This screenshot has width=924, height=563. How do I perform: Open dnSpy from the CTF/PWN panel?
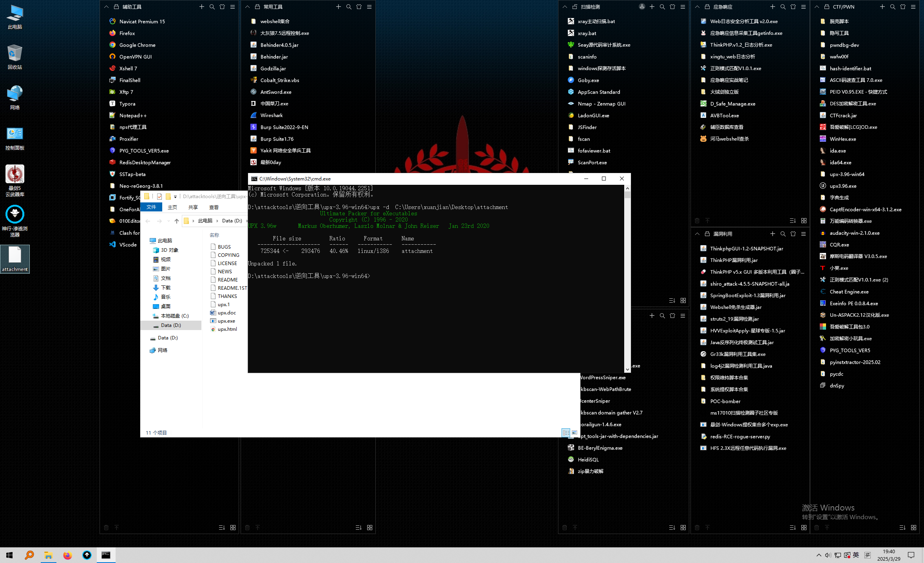click(837, 386)
